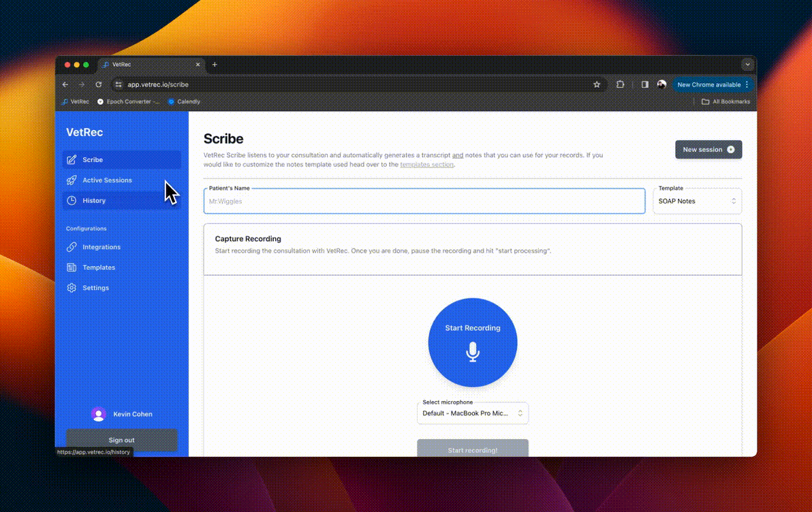Click the microphone icon in circle
The image size is (812, 512).
473,352
